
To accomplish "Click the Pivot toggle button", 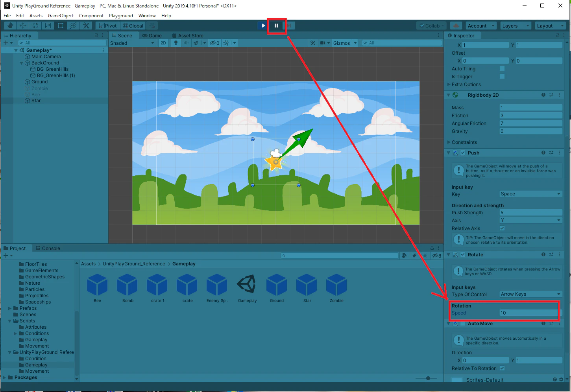I will 108,26.
